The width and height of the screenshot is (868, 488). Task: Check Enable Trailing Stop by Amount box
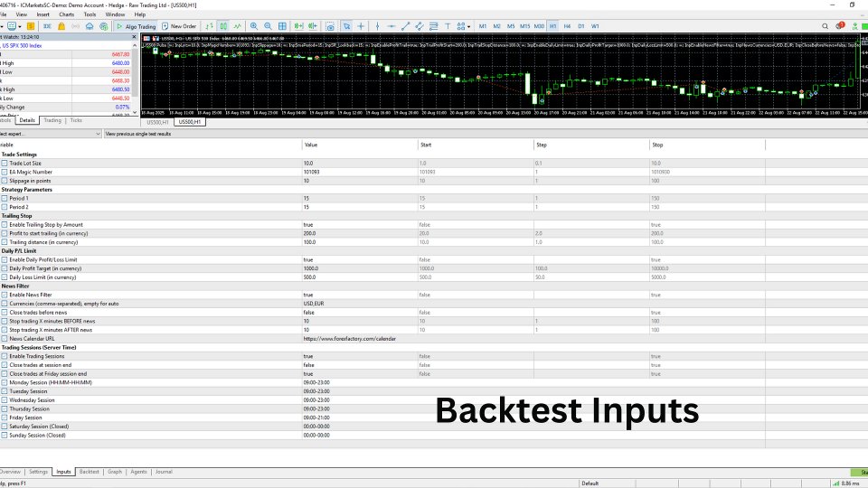click(x=5, y=225)
